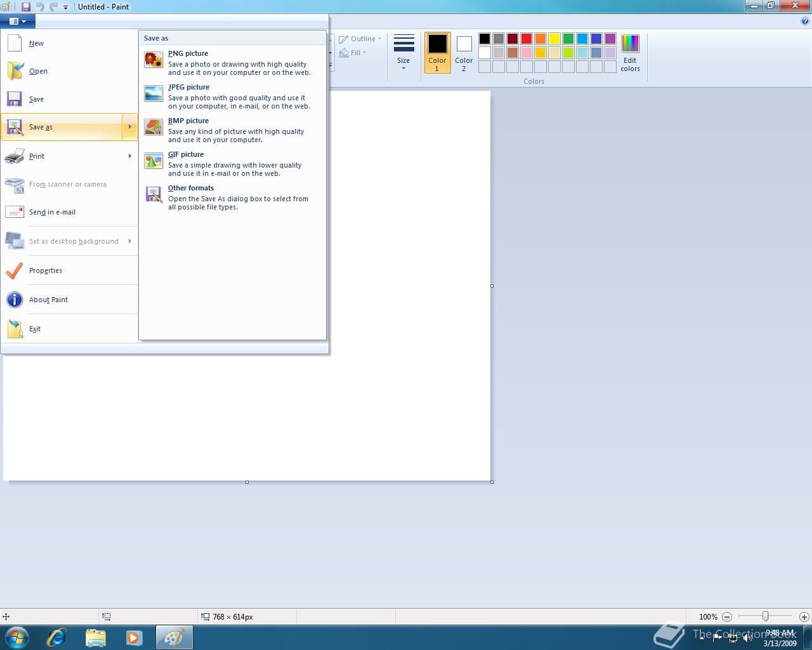
Task: Open Windows Explorer folder on taskbar
Action: [x=95, y=637]
